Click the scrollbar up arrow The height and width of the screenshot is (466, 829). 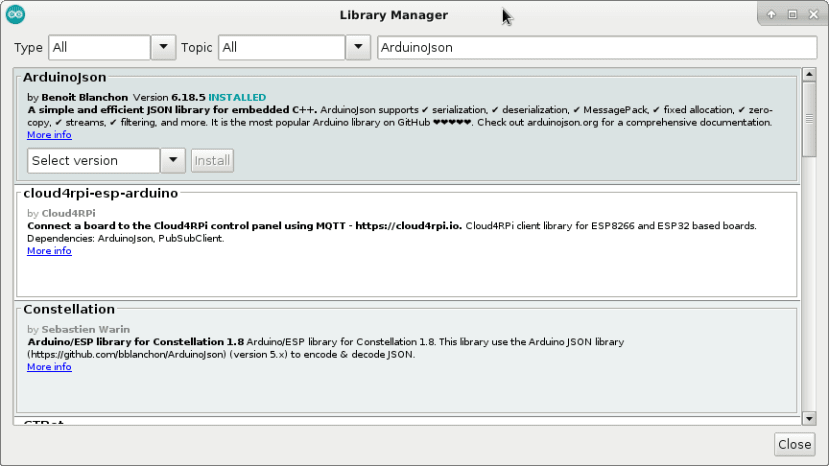809,75
